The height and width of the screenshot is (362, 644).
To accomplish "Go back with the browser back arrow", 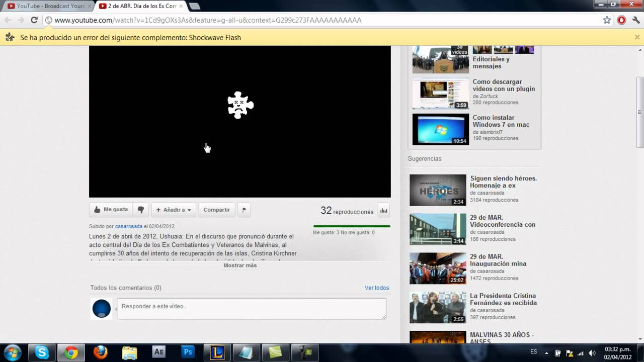I will click(x=8, y=20).
